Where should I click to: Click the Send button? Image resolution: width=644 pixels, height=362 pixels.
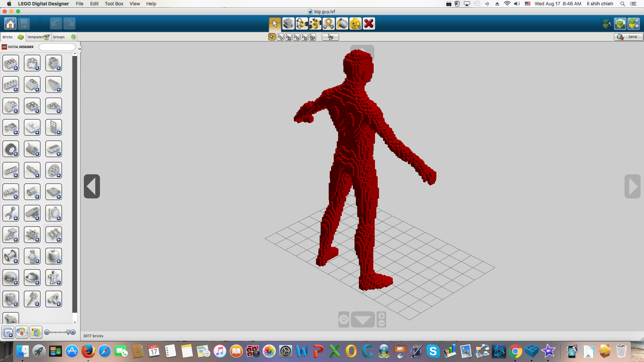[x=628, y=37]
